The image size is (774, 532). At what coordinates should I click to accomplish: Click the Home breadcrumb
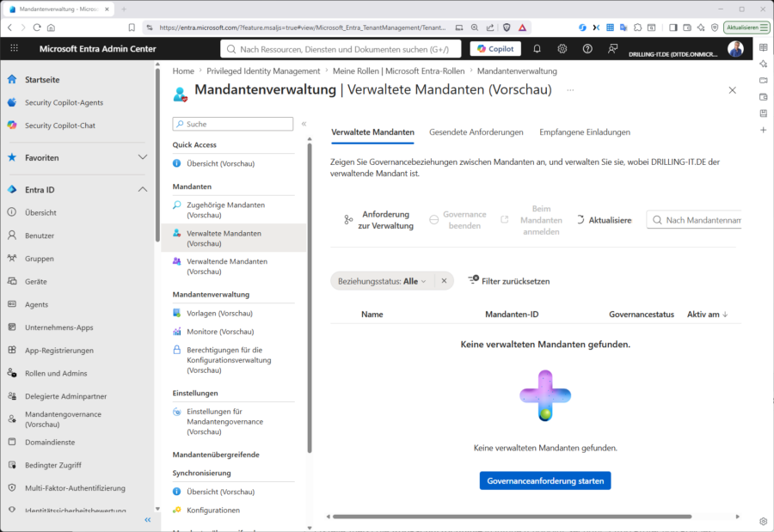(183, 71)
